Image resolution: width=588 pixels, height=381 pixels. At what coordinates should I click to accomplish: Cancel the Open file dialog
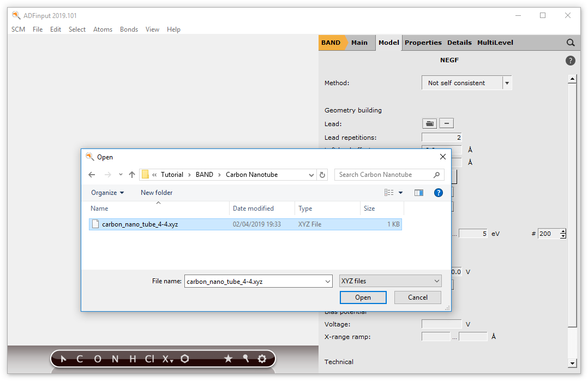[x=417, y=297]
